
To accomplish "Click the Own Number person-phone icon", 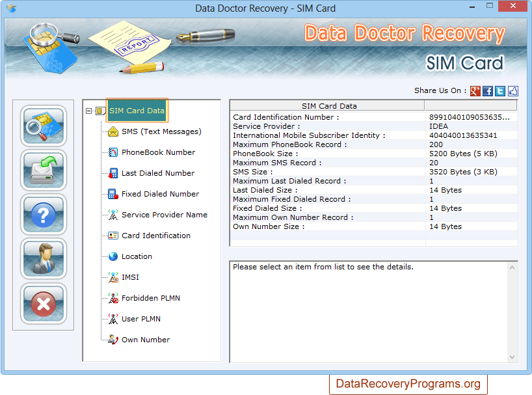I will (x=113, y=340).
